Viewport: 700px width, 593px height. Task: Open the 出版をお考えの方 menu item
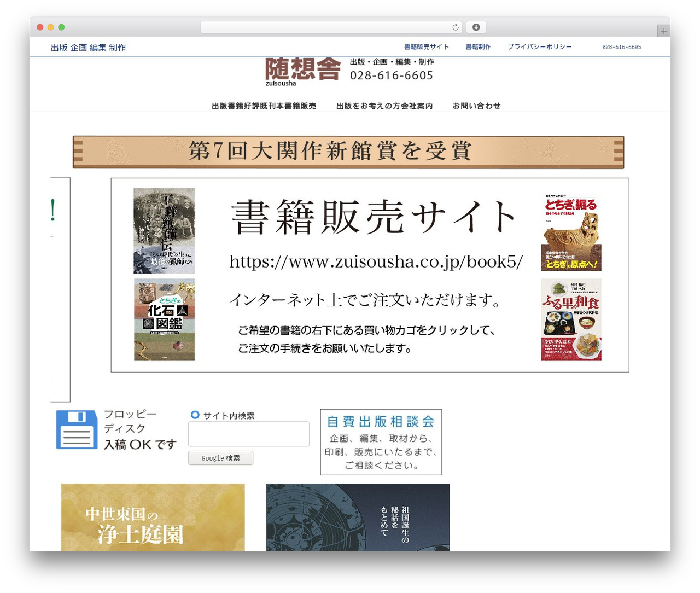[368, 106]
